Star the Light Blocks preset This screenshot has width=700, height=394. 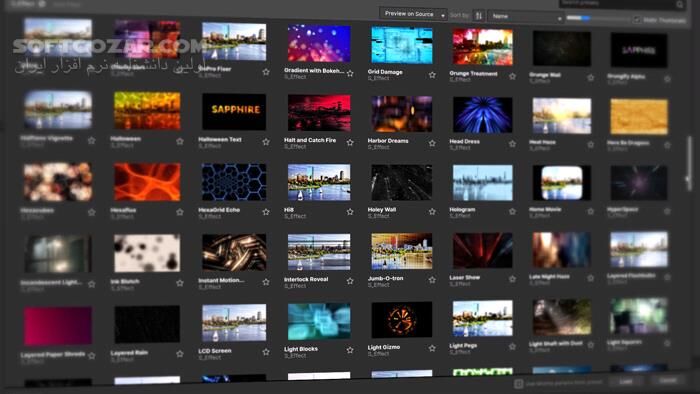pyautogui.click(x=350, y=350)
